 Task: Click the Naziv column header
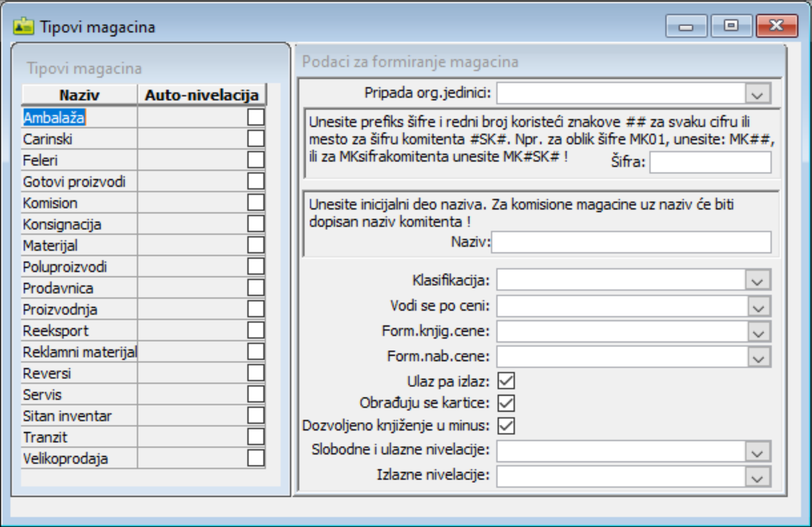(79, 95)
